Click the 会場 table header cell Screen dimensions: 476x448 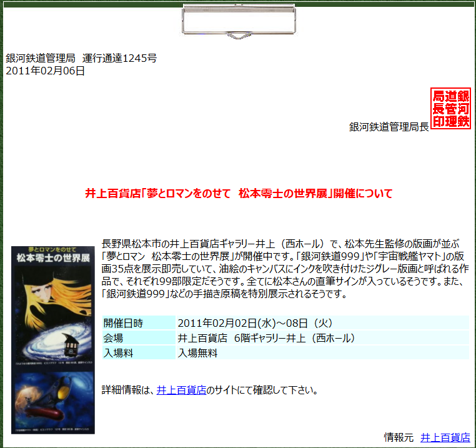[x=139, y=338]
